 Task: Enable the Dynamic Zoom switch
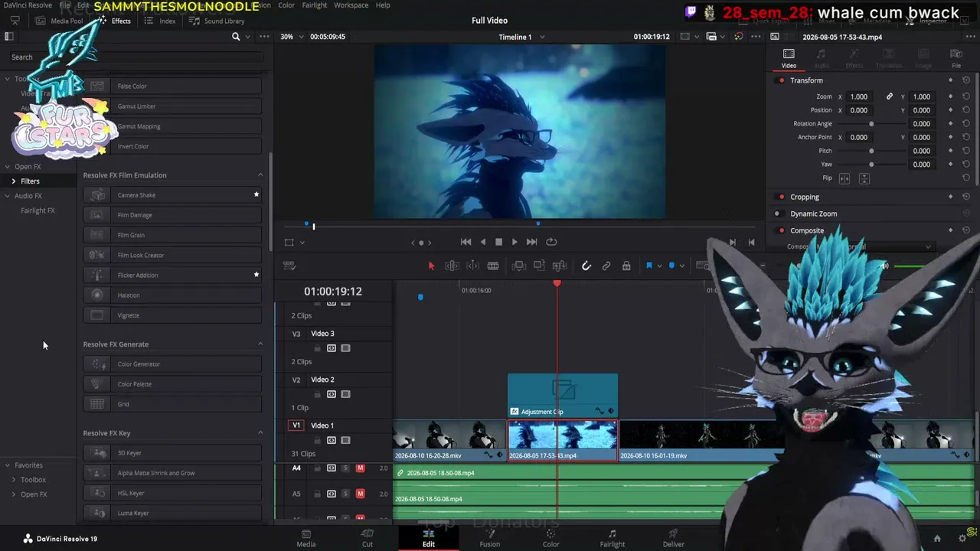(778, 214)
